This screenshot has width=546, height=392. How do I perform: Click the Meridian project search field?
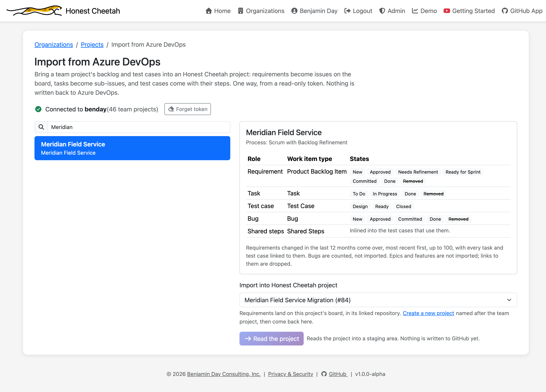click(x=139, y=127)
